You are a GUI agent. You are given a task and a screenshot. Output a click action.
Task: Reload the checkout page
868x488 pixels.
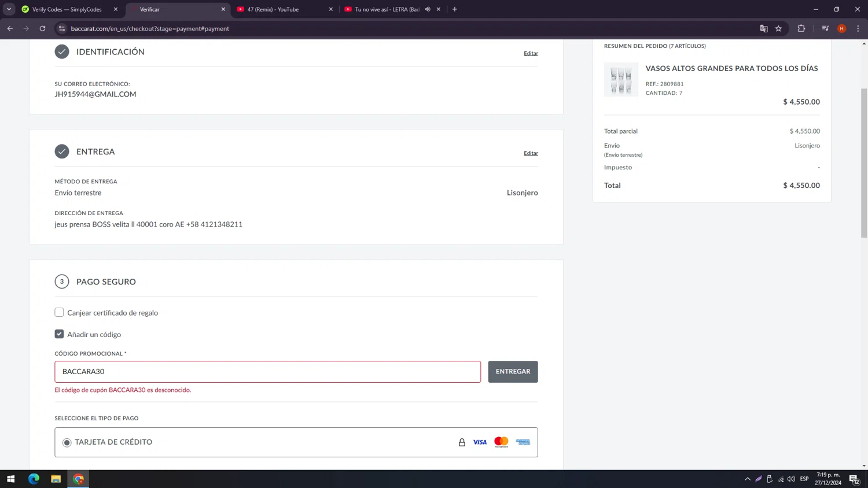[x=42, y=28]
